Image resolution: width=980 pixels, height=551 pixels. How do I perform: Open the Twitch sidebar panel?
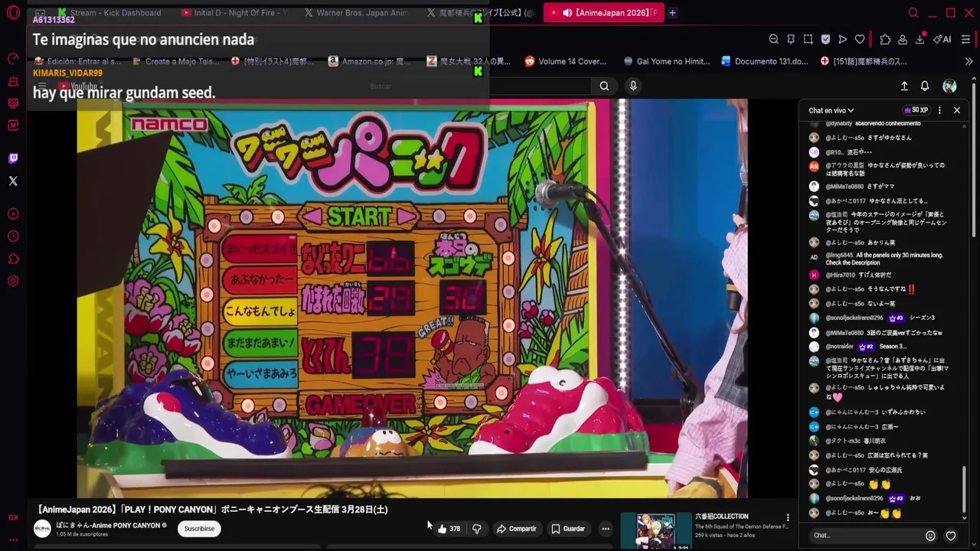pyautogui.click(x=13, y=158)
